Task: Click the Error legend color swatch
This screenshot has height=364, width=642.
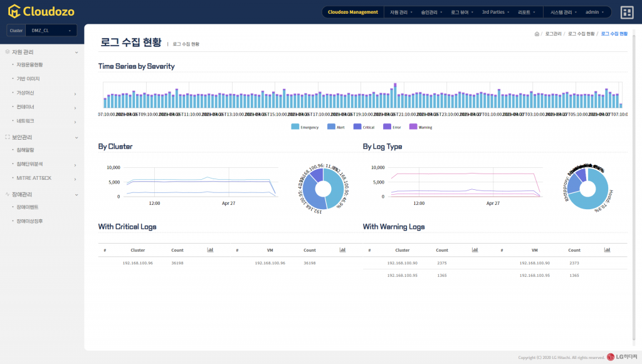Action: click(387, 127)
